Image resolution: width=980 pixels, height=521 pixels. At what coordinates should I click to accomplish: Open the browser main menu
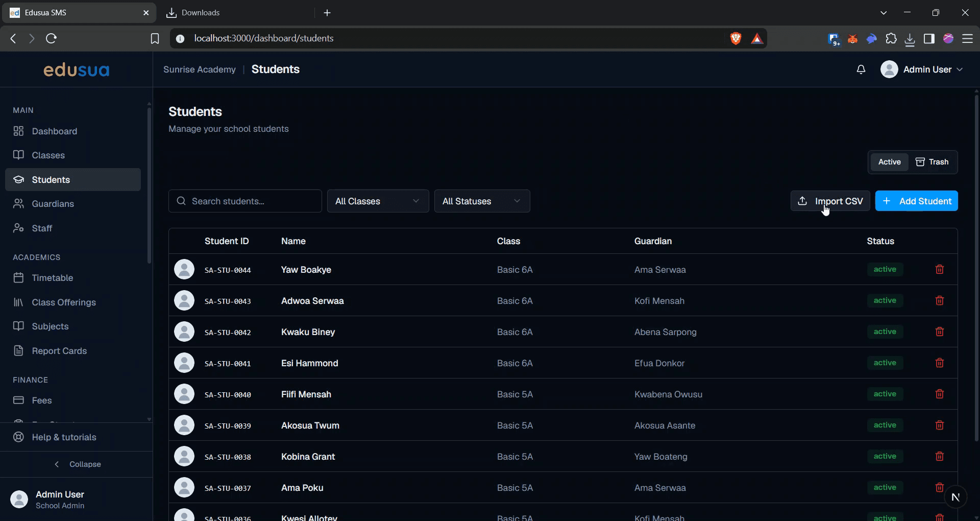[967, 38]
